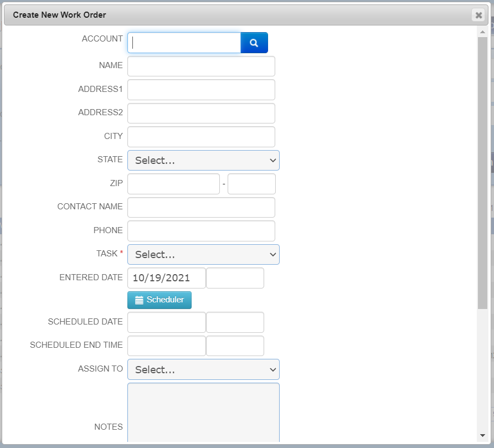Focus the PHONE input box

(201, 231)
